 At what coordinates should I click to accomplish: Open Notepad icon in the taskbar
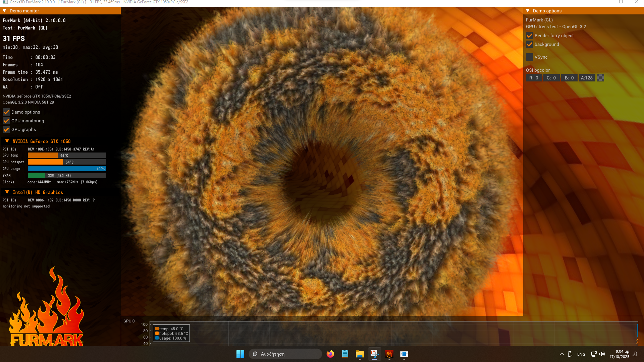[345, 354]
